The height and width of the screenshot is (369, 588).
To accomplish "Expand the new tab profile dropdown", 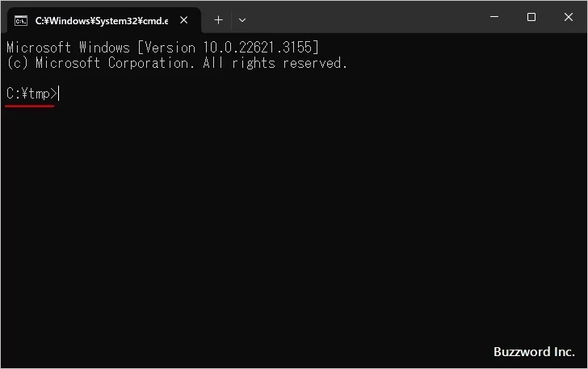I will tap(242, 20).
